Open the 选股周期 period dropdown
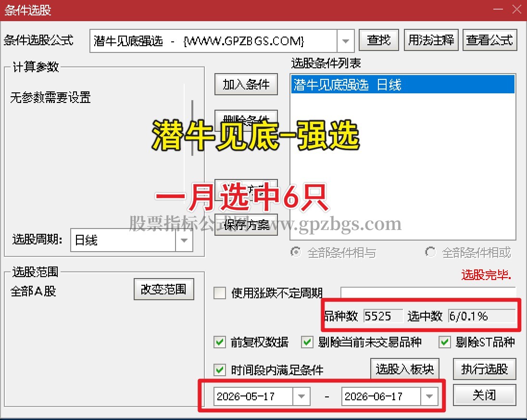The height and width of the screenshot is (420, 527). click(x=184, y=240)
